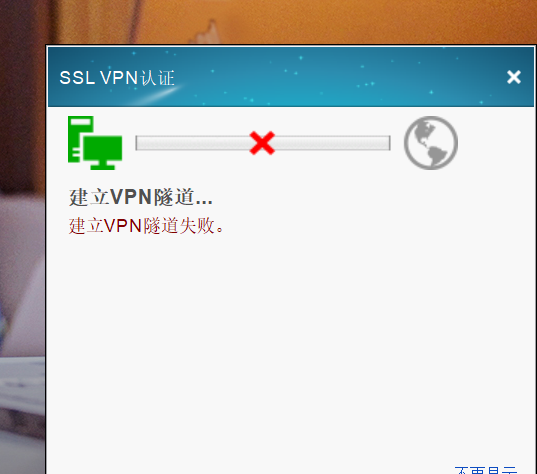Click the VPN letters in the title

[119, 77]
